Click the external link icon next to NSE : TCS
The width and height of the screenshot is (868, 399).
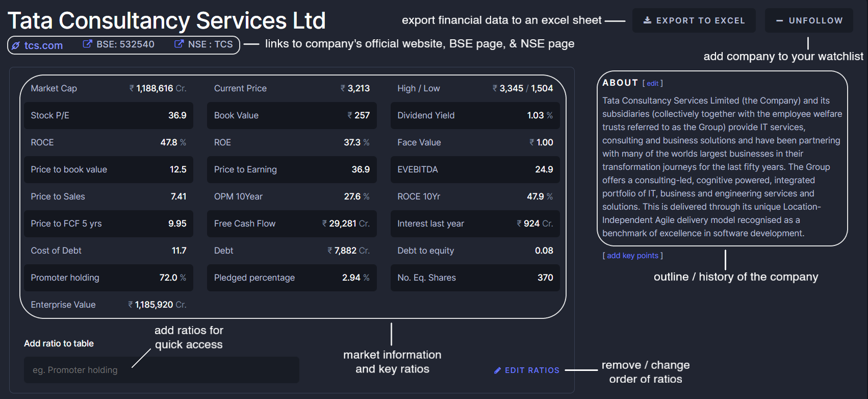tap(179, 44)
